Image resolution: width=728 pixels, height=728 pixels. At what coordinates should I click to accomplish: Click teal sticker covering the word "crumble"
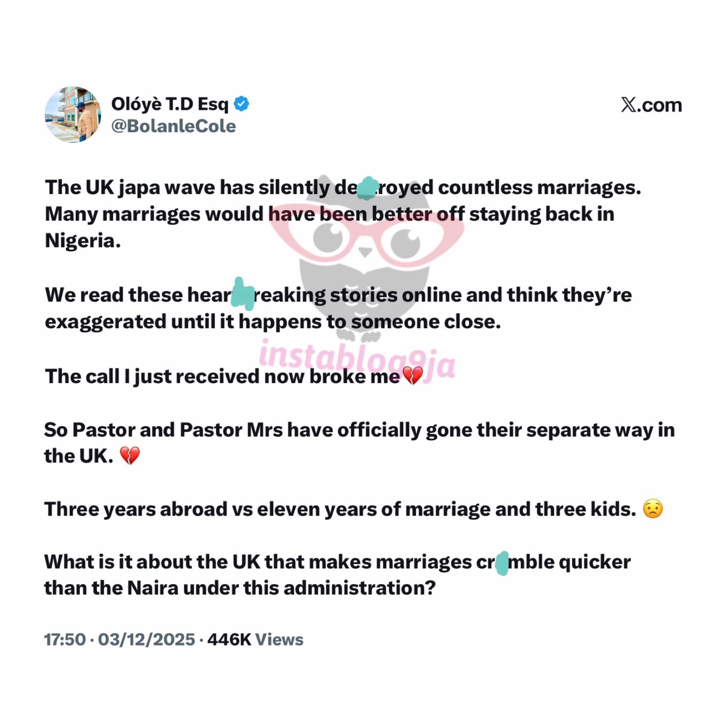tap(502, 563)
